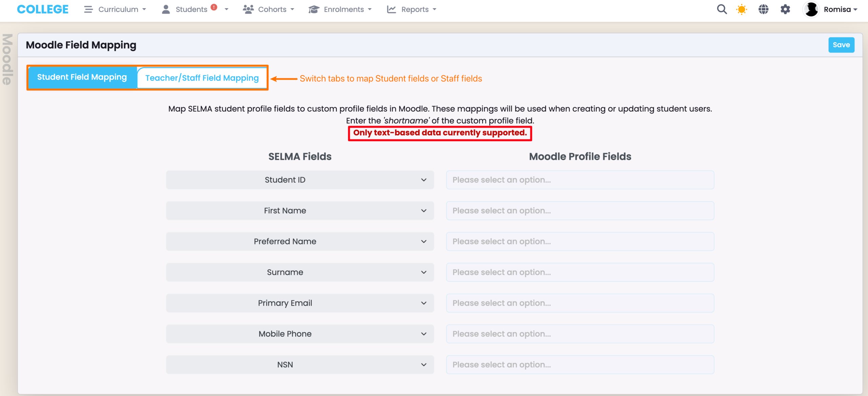Viewport: 868px width, 396px height.
Task: Click the search magnifier icon
Action: (722, 9)
